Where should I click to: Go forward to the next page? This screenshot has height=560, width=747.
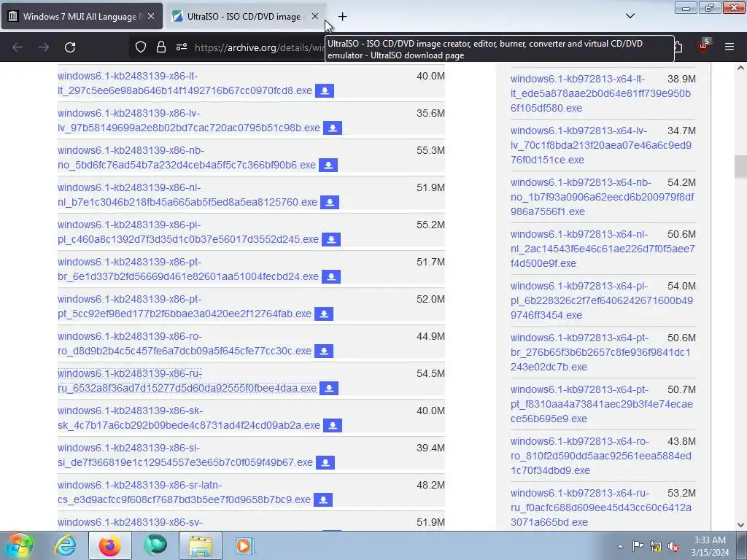click(44, 47)
